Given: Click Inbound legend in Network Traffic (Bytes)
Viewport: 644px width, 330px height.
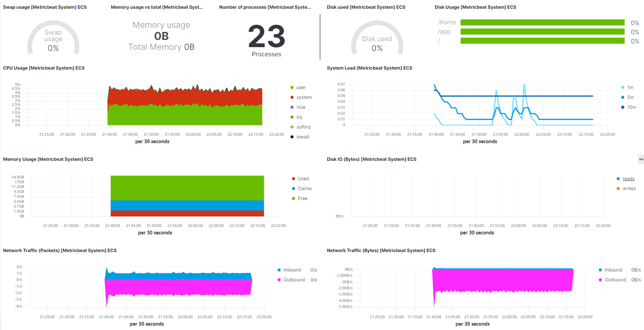Looking at the screenshot, I should pos(611,270).
